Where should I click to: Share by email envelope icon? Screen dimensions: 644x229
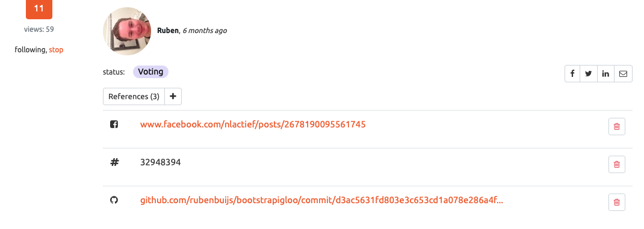coord(623,74)
